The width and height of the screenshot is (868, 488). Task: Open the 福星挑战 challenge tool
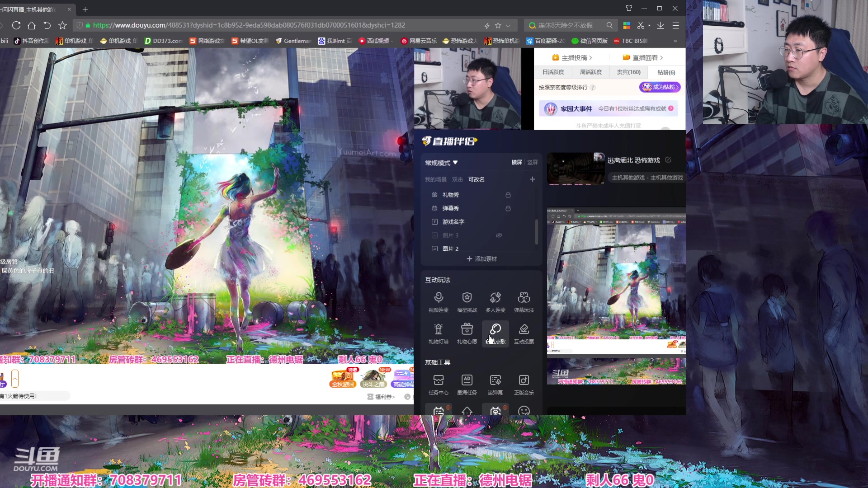click(467, 302)
